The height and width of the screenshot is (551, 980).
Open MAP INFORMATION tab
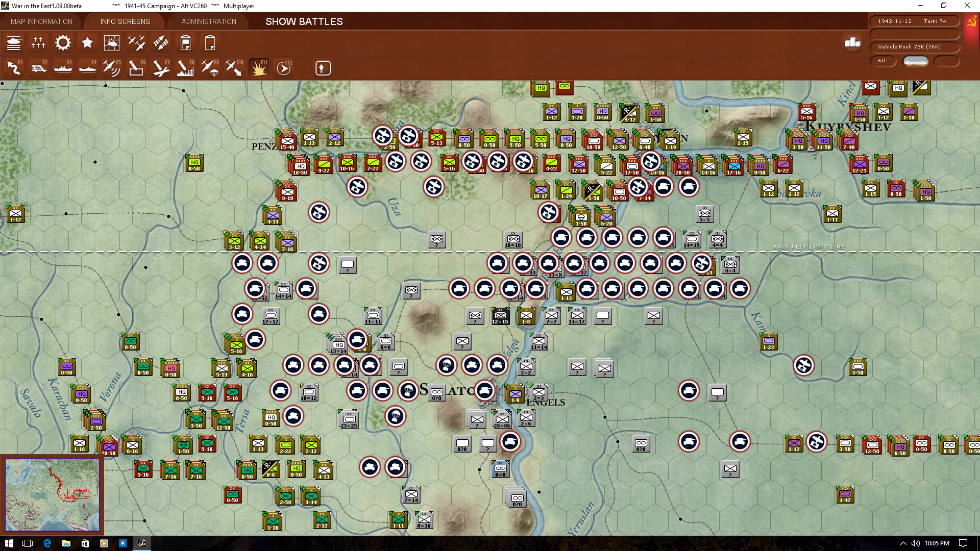pos(41,21)
